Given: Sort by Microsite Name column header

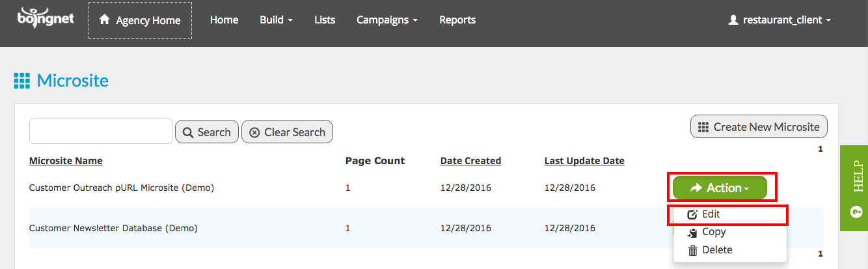Looking at the screenshot, I should point(66,161).
